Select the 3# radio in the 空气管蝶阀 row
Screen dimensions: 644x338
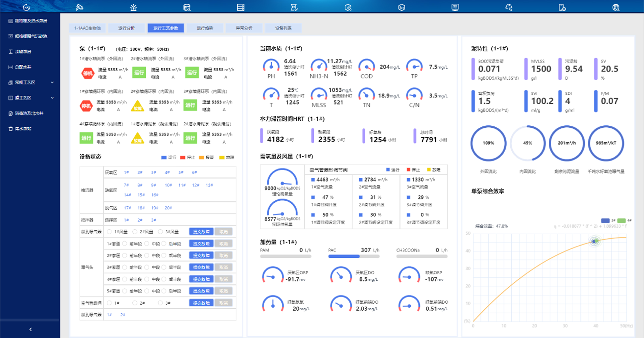(x=161, y=303)
